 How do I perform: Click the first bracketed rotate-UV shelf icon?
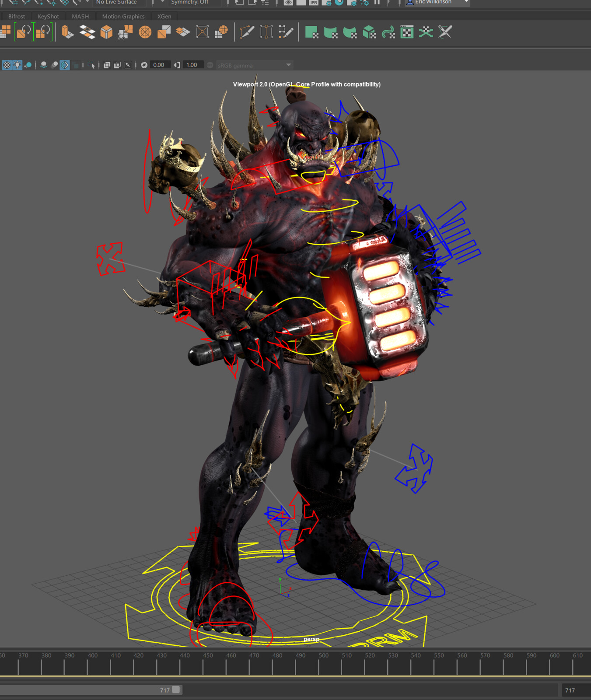pos(23,32)
